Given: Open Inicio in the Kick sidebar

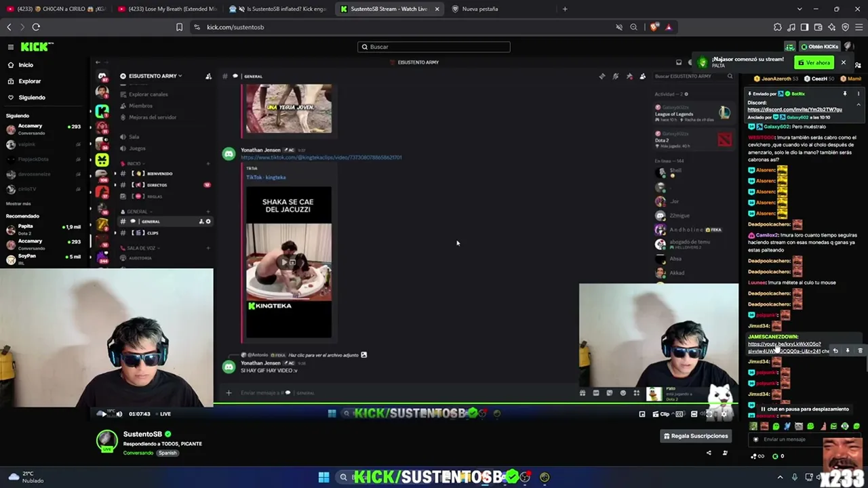Looking at the screenshot, I should [x=26, y=65].
